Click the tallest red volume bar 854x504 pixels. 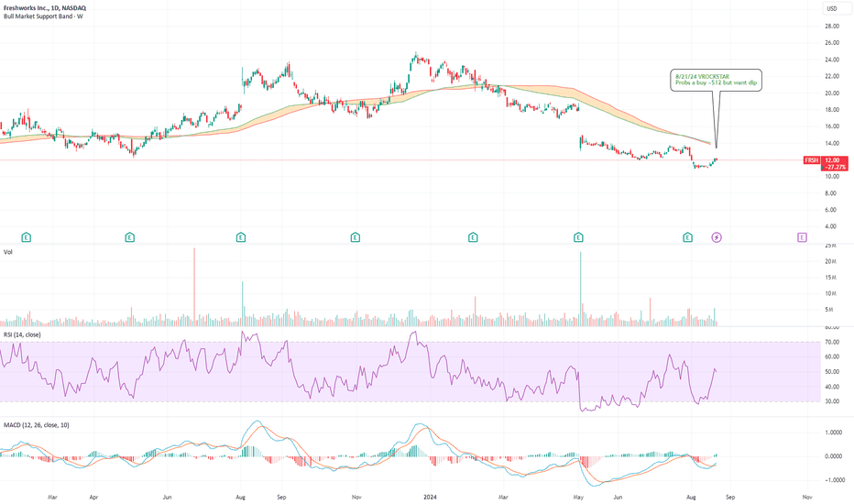point(194,287)
